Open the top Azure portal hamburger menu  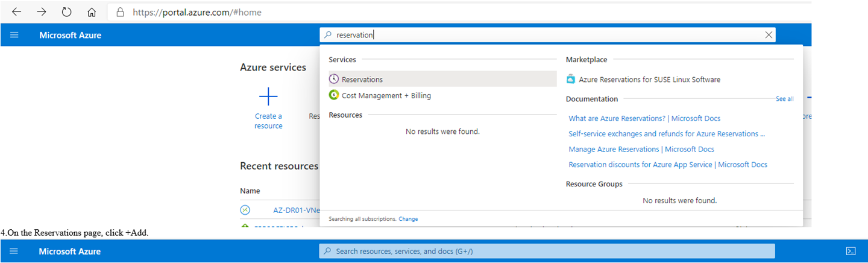point(14,35)
